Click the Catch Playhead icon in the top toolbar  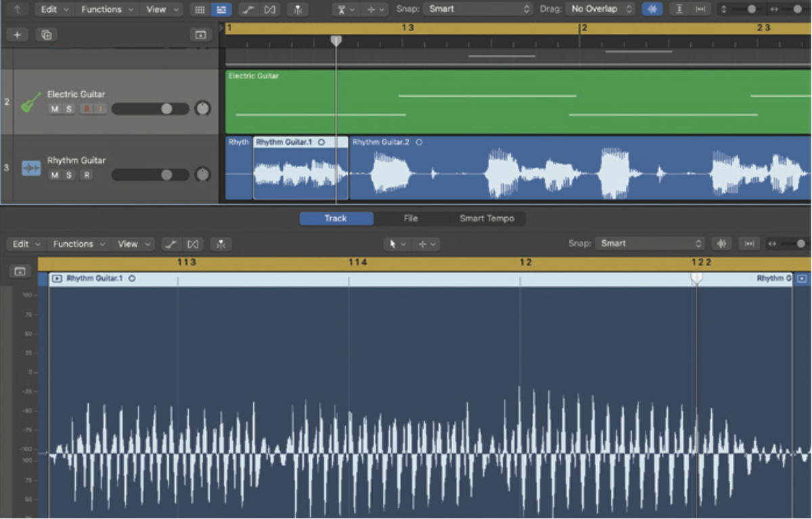(x=679, y=9)
